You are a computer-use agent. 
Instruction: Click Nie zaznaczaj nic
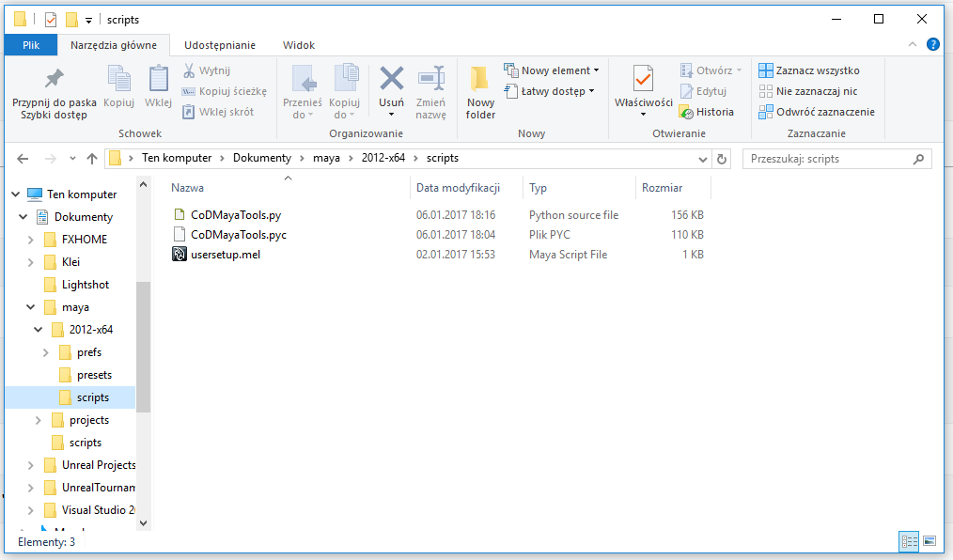click(x=808, y=91)
